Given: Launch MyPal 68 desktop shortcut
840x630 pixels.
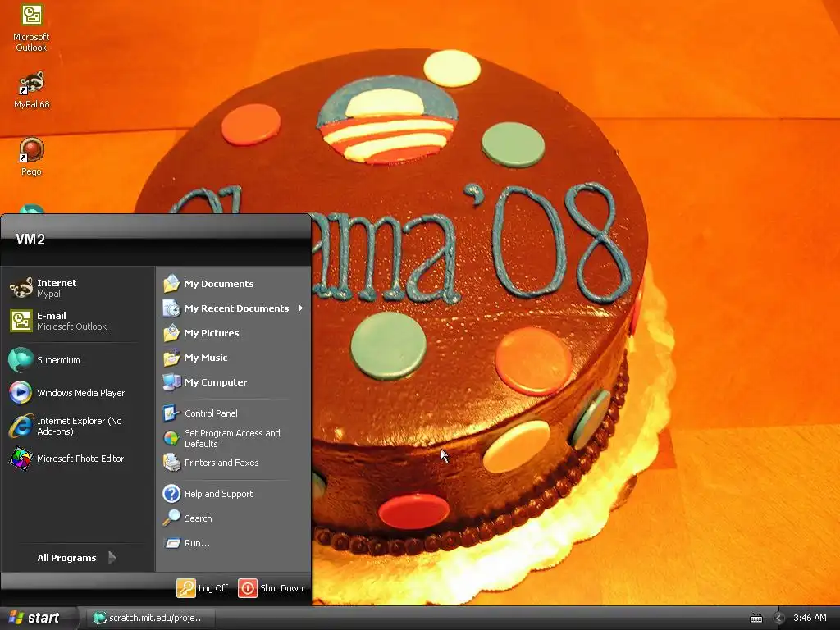Looking at the screenshot, I should pyautogui.click(x=31, y=90).
